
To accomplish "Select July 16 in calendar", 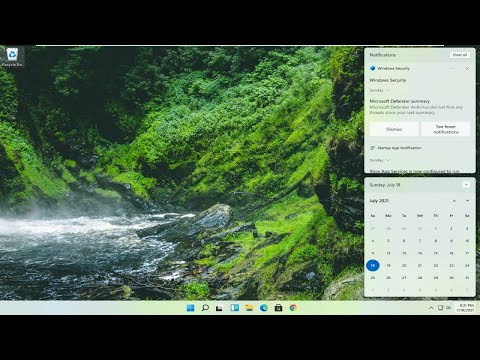I will 451,253.
